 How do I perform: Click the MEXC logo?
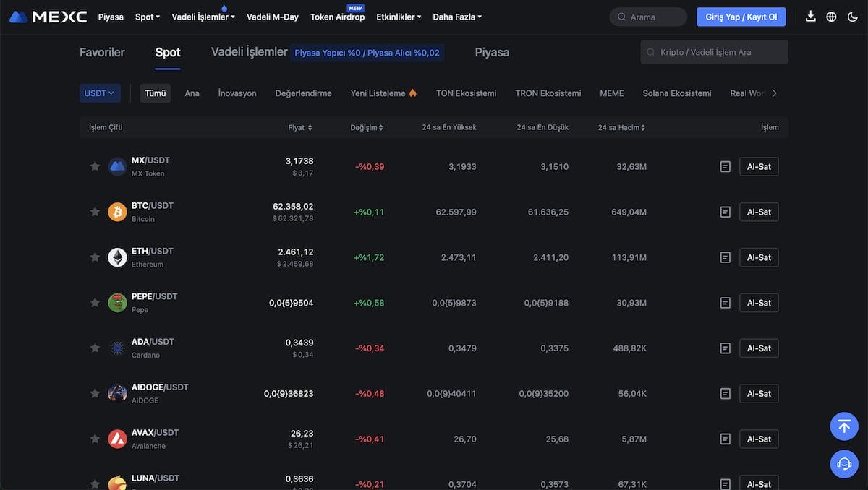click(x=47, y=16)
